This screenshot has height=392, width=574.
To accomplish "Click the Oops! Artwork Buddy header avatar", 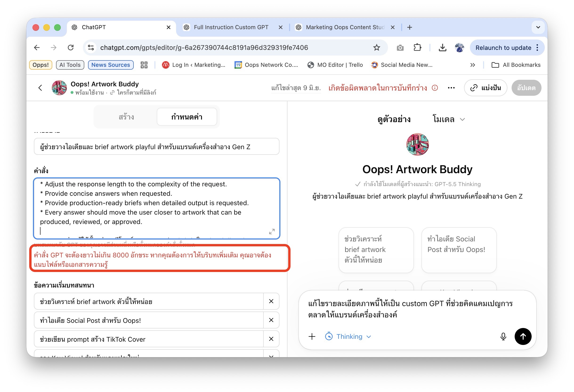I will pyautogui.click(x=59, y=88).
